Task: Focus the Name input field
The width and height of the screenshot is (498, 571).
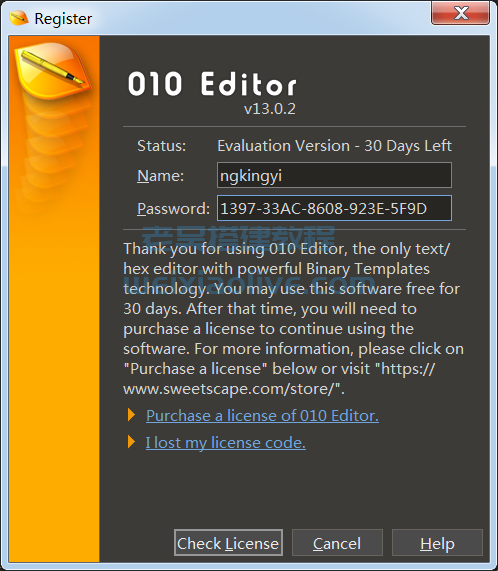Action: pyautogui.click(x=334, y=175)
